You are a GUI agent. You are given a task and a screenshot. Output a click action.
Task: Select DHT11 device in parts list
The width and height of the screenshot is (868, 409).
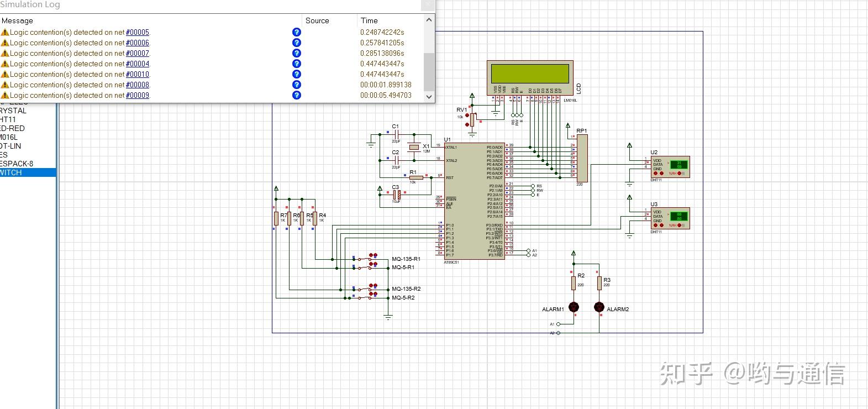(x=28, y=119)
